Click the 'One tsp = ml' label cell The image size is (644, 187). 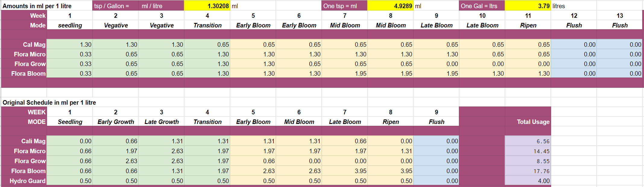pyautogui.click(x=344, y=6)
